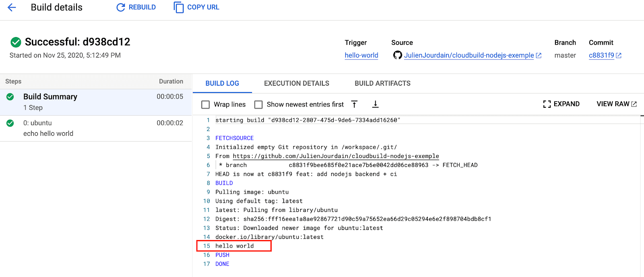Jump to top of log arrow icon
The width and height of the screenshot is (644, 277).
click(x=354, y=104)
